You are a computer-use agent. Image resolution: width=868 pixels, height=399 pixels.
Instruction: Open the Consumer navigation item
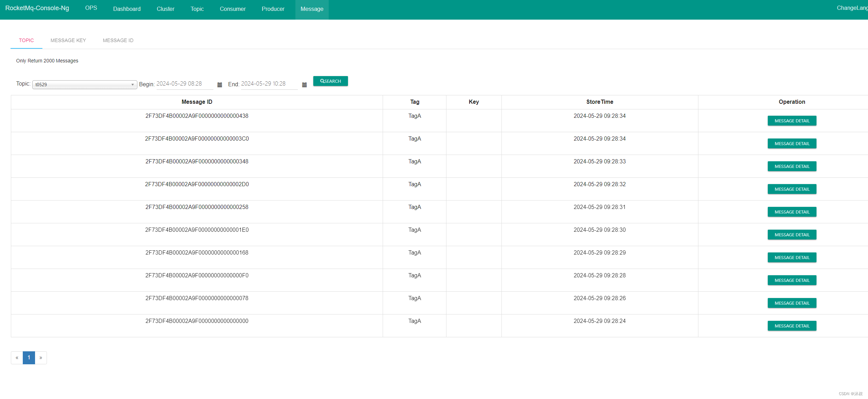click(233, 9)
